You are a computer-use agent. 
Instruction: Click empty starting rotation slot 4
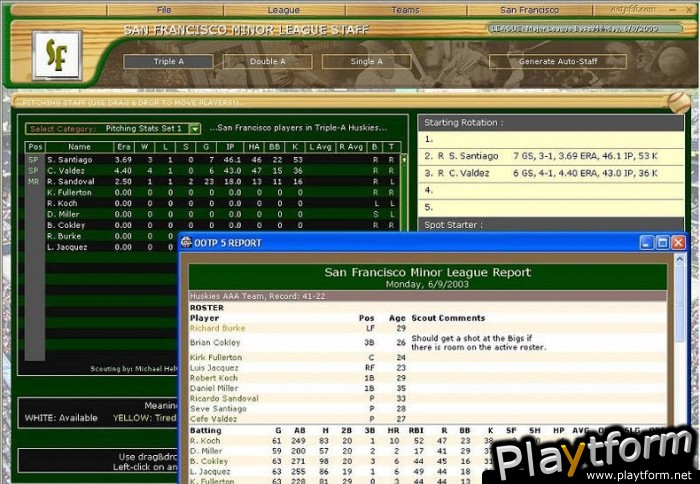tap(550, 190)
